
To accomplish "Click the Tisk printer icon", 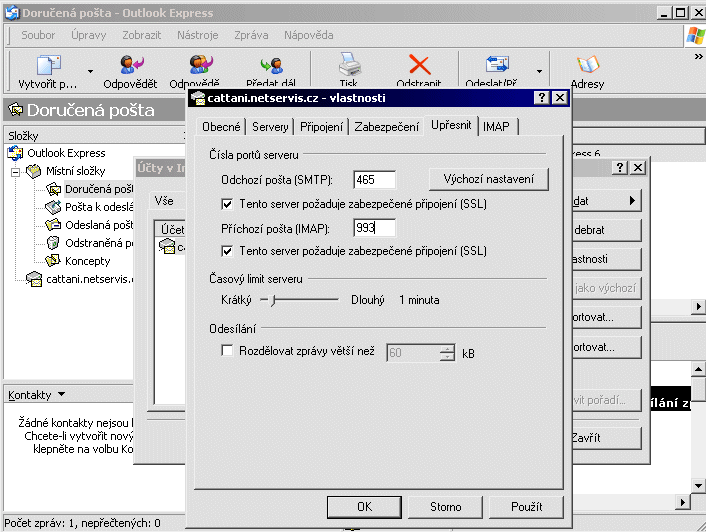I will point(349,64).
